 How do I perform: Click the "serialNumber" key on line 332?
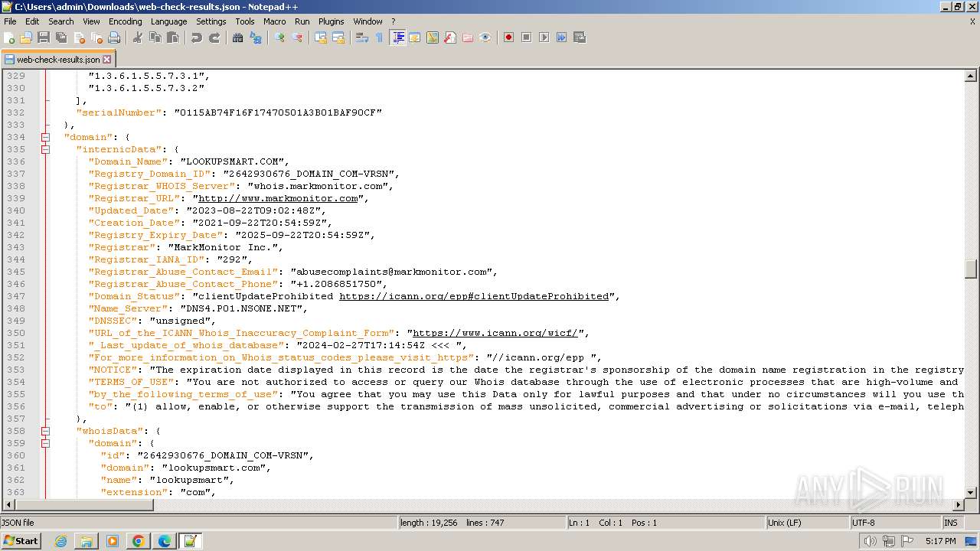click(119, 112)
